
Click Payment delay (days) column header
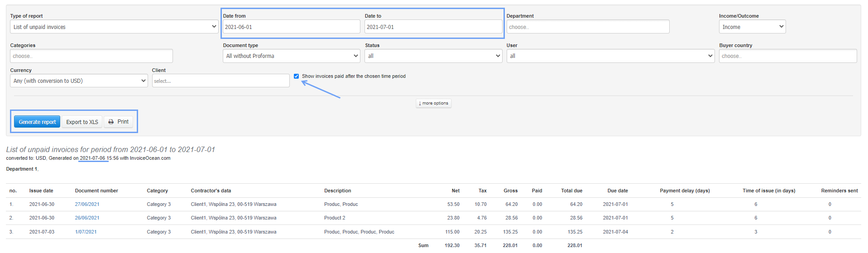coord(685,191)
